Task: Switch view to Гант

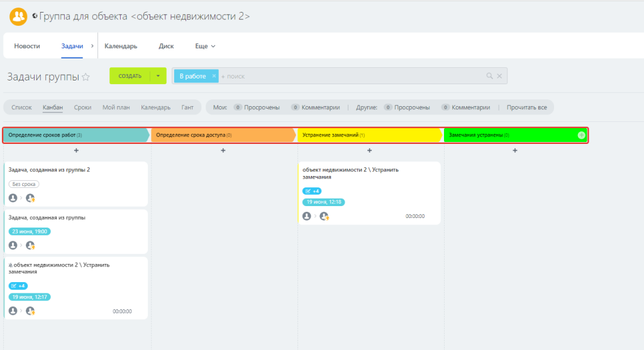Action: click(187, 107)
